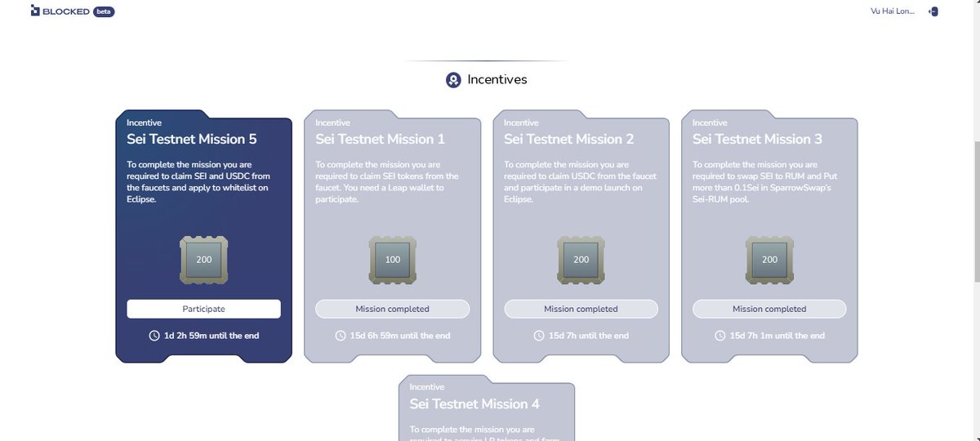Click the 100 reward chip on Mission 1
This screenshot has height=441, width=980.
pos(392,260)
